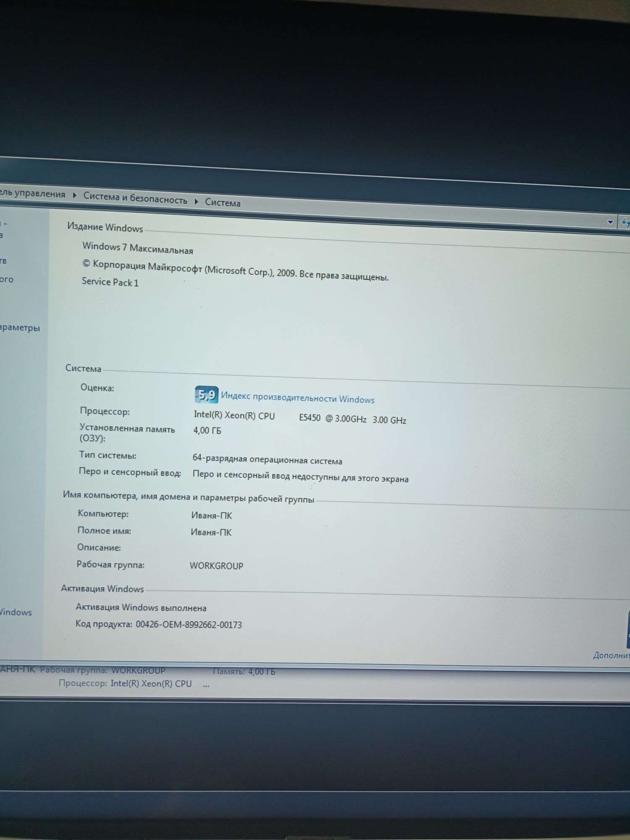Image resolution: width=630 pixels, height=840 pixels.
Task: Select the Microsoft Corp. 2009 copyright line
Action: tap(235, 270)
